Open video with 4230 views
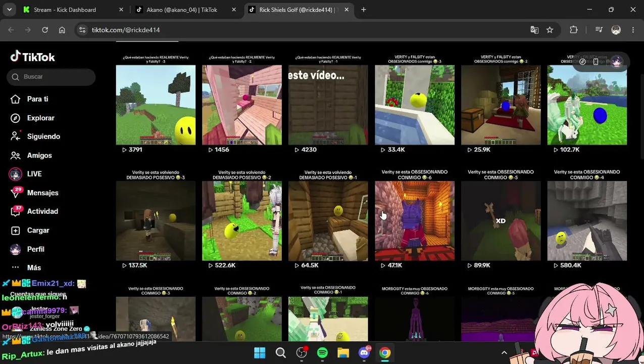The image size is (644, 364). click(328, 105)
